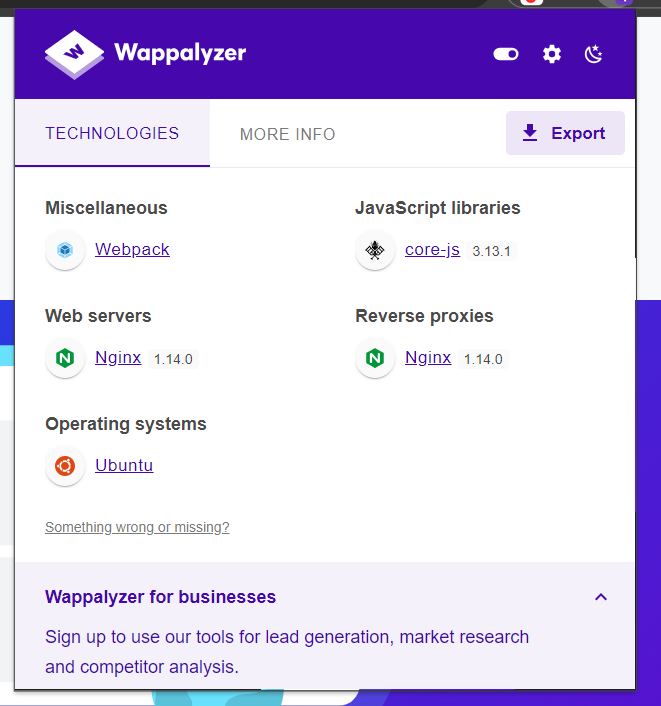Click the core-js library icon
Screen dimensions: 661x706
click(375, 250)
